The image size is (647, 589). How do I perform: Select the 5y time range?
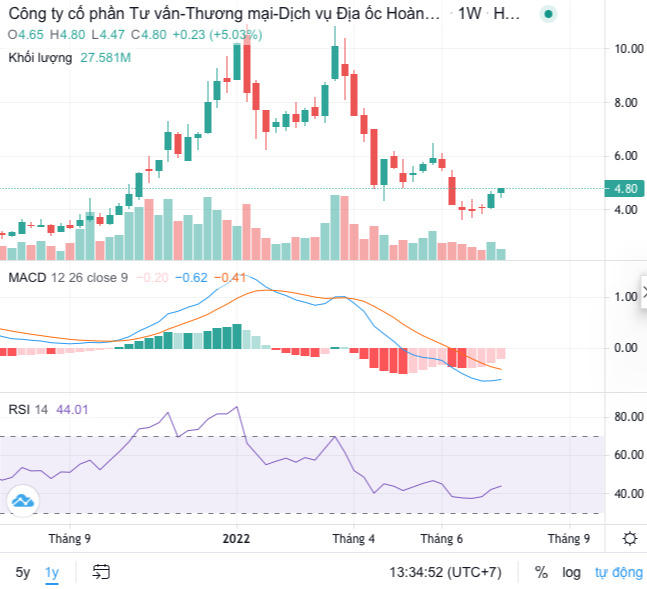coord(22,572)
